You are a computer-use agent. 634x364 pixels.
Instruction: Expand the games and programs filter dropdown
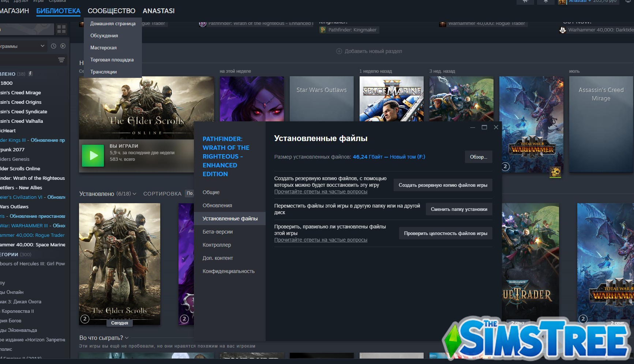pyautogui.click(x=42, y=46)
